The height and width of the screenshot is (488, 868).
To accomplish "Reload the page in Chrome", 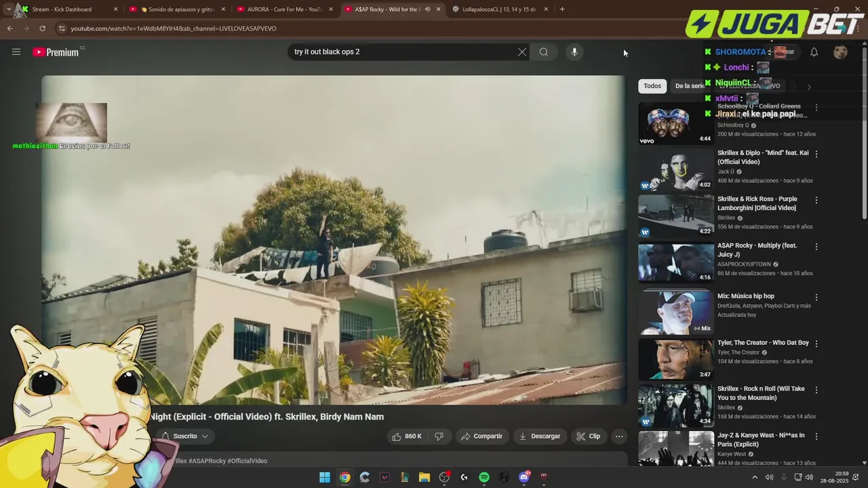I will [x=42, y=28].
